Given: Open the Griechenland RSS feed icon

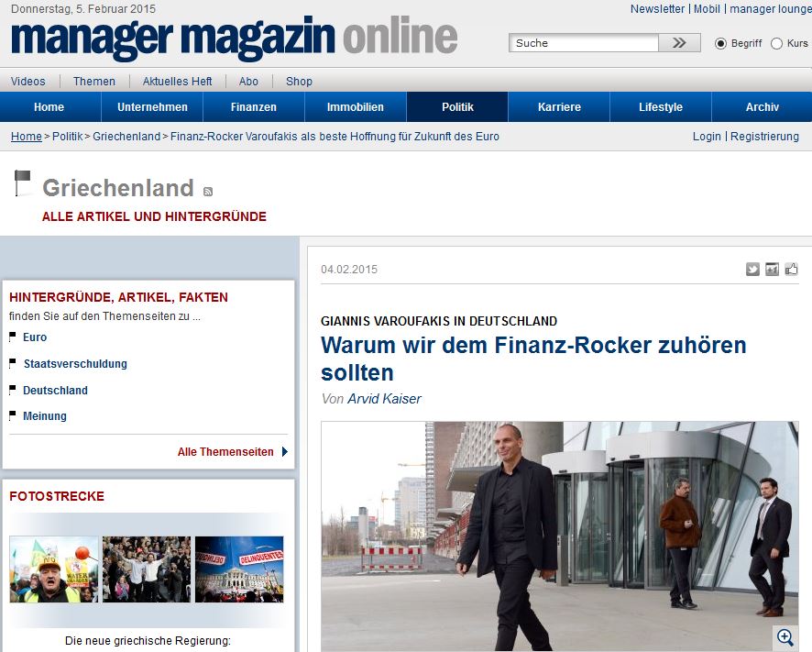Looking at the screenshot, I should pyautogui.click(x=208, y=191).
